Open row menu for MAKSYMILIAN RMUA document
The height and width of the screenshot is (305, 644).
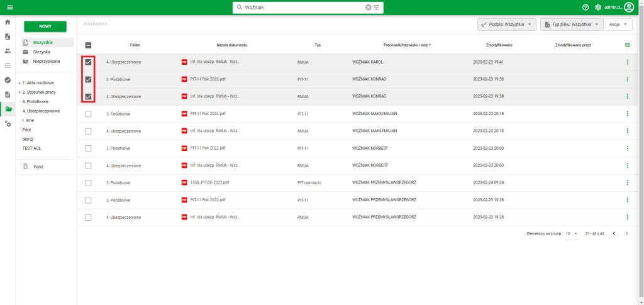pos(627,131)
